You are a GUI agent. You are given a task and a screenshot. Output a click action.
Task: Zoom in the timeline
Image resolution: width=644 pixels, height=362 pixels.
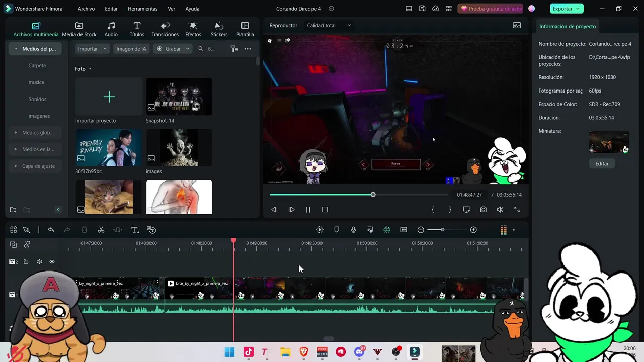click(x=473, y=230)
